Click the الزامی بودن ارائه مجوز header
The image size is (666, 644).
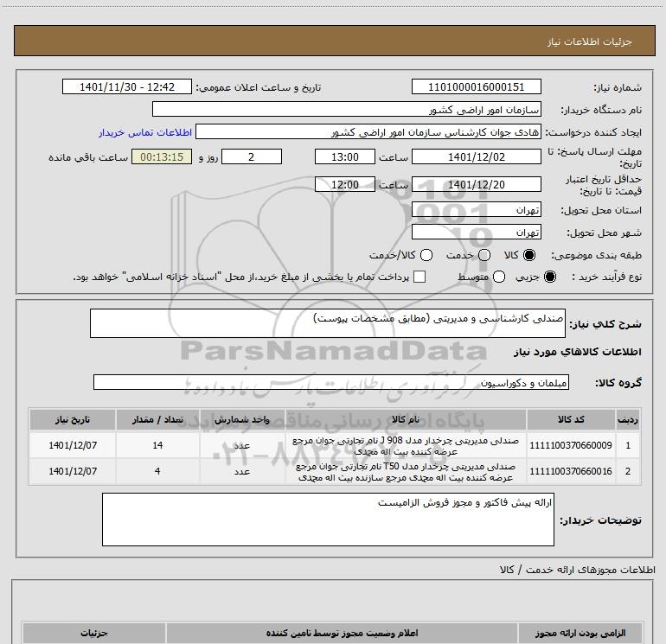click(580, 633)
